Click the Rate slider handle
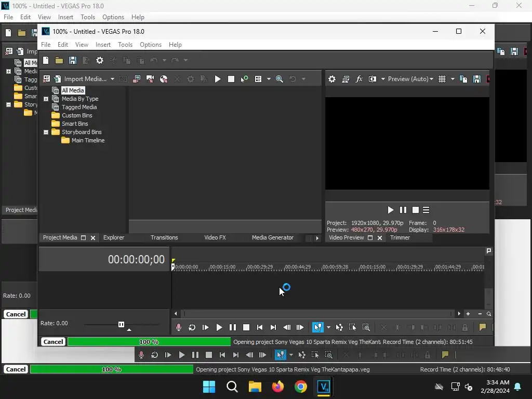532x399 pixels. [121, 324]
